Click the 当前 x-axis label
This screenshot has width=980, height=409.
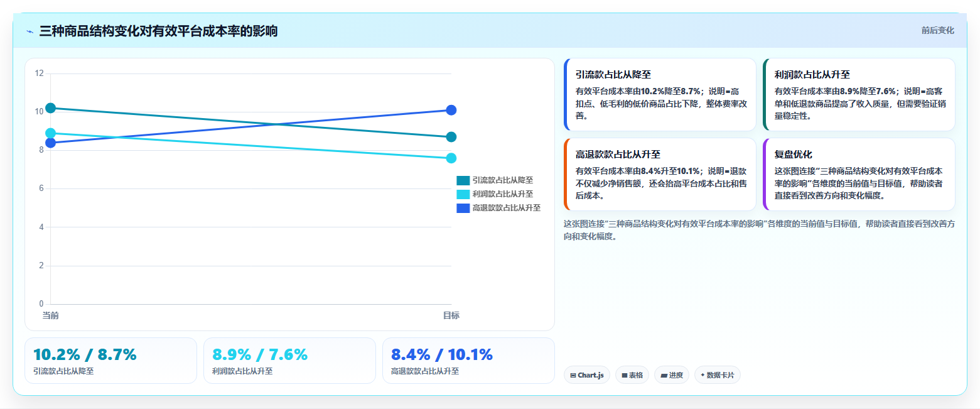pos(51,315)
